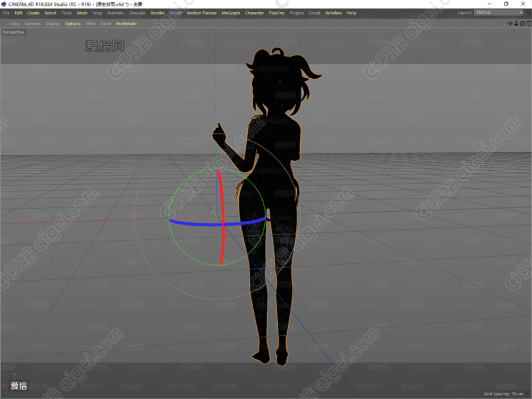
Task: Open the Script menu
Action: (314, 13)
